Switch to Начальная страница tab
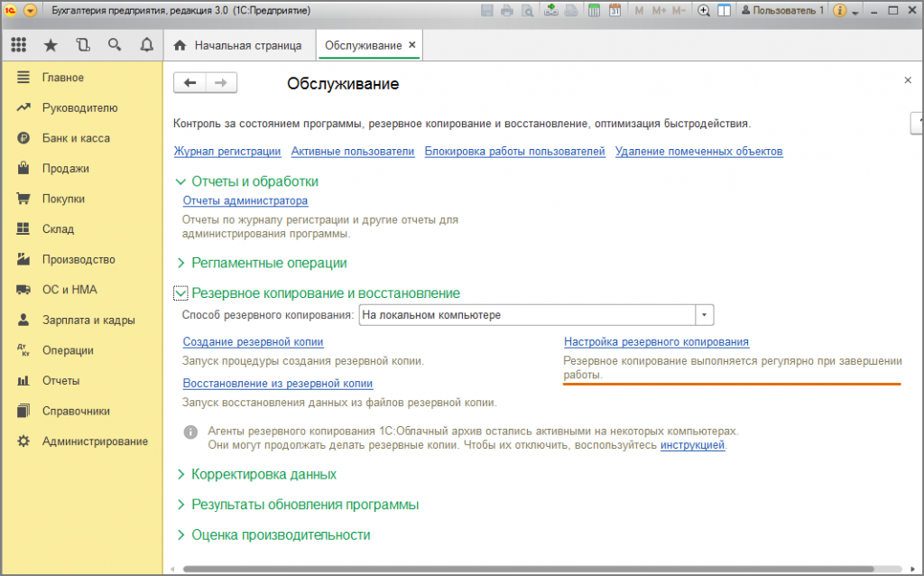 (x=237, y=45)
